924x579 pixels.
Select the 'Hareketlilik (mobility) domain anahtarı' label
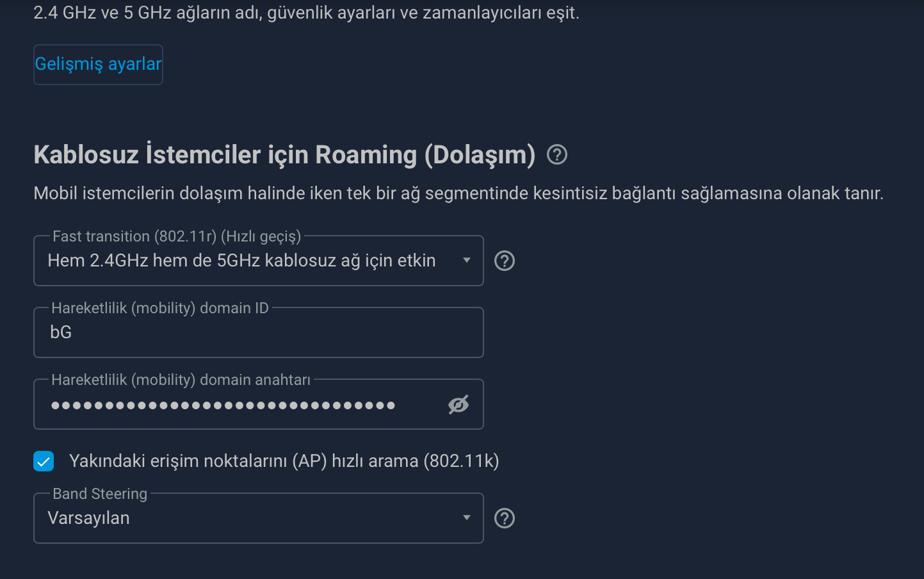181,380
